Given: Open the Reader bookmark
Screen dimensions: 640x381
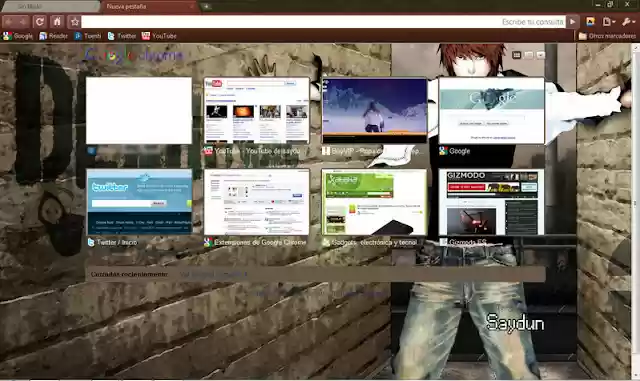Looking at the screenshot, I should click(53, 36).
